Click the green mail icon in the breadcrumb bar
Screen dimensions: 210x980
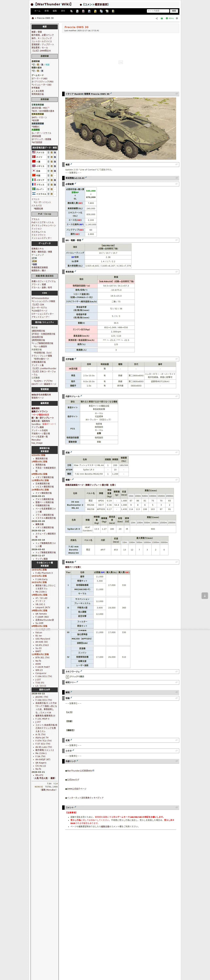(162, 18)
